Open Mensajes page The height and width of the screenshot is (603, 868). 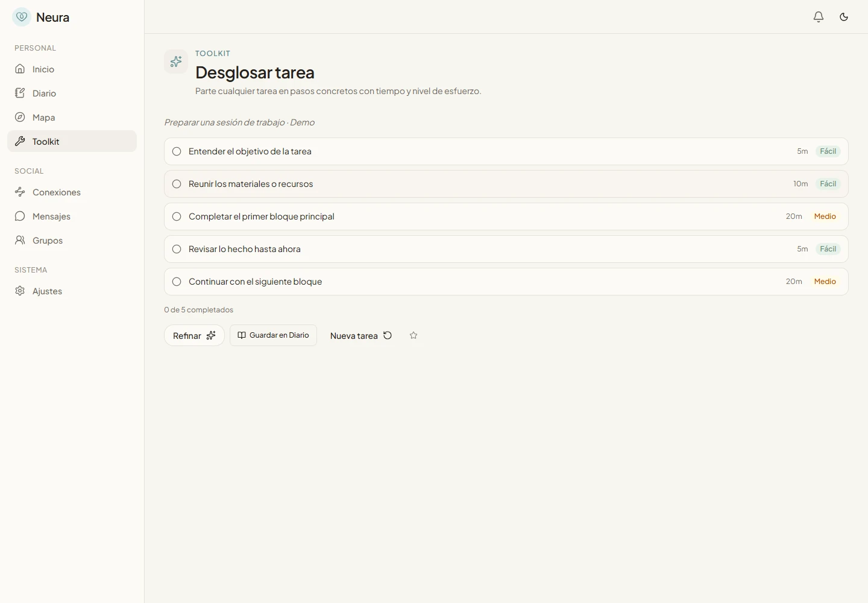[72, 216]
